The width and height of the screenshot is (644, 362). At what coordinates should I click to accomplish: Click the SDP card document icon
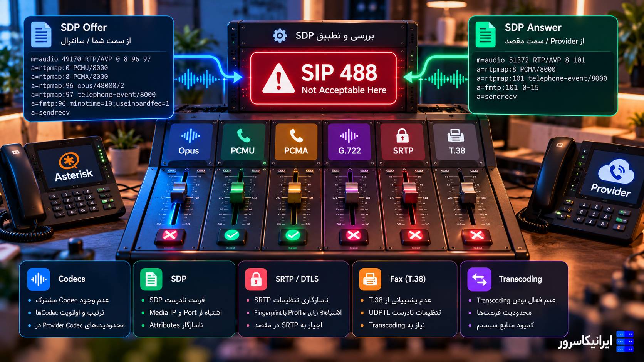[151, 279]
